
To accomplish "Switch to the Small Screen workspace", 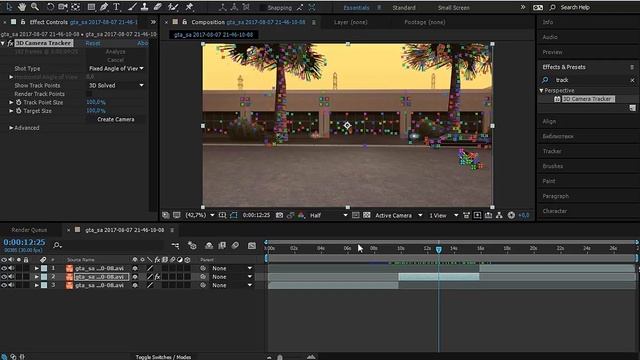I will [453, 7].
